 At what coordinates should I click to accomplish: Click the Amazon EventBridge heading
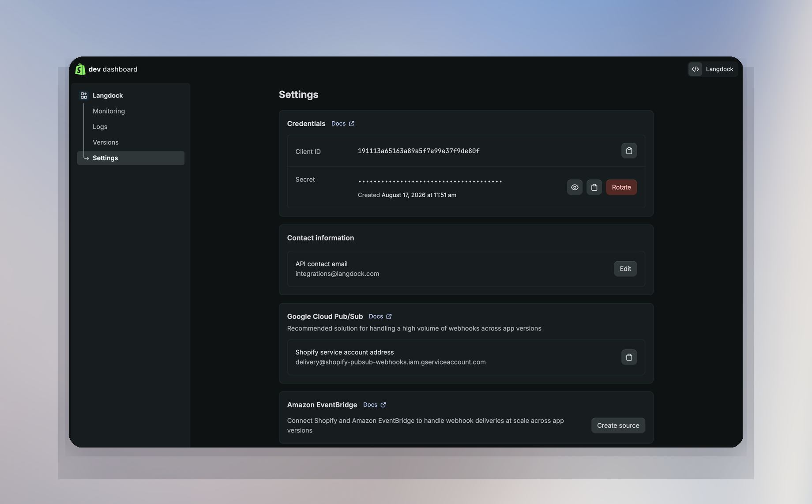point(322,405)
